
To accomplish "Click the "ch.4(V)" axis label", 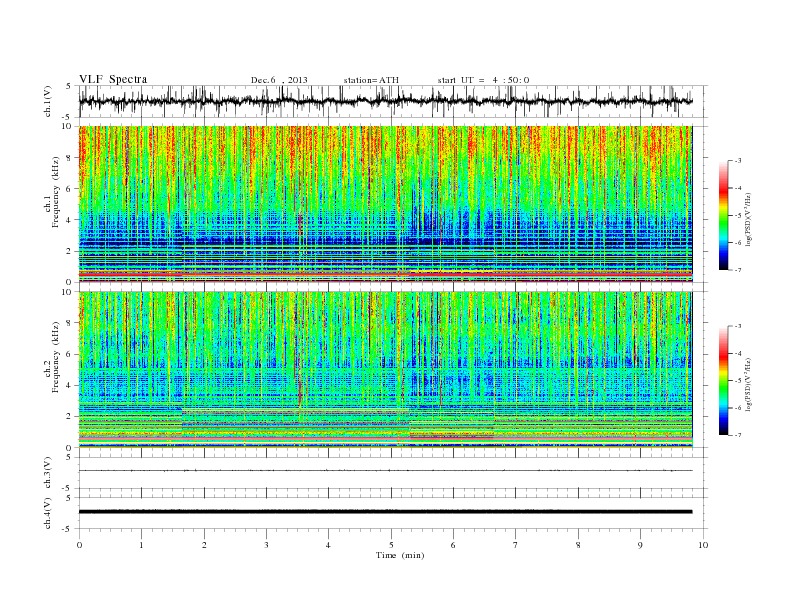I will [49, 513].
